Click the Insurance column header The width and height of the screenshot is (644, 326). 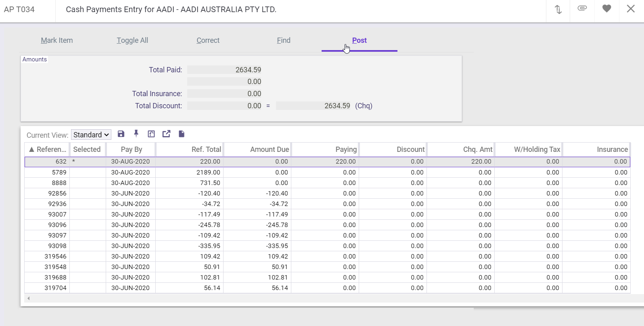pyautogui.click(x=596, y=149)
